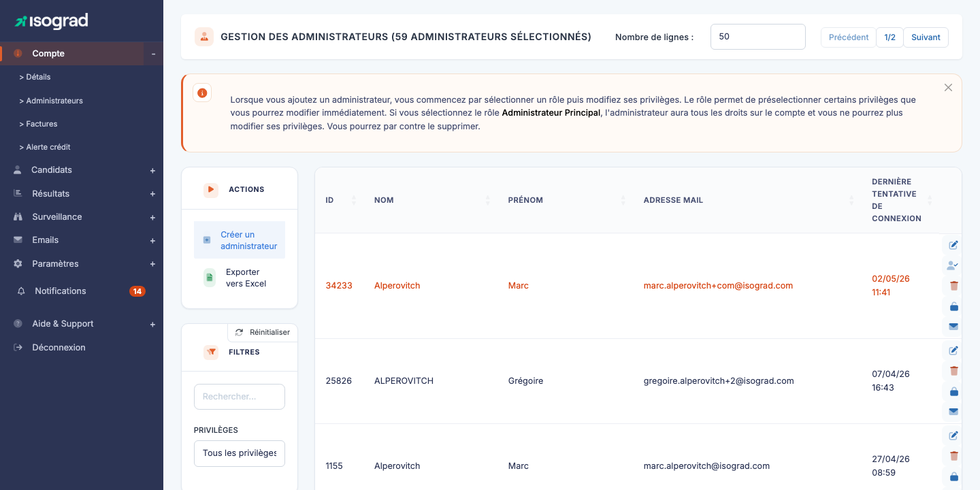Screen dimensions: 980x490
Task: Open the Alerte crédit submenu item
Action: pos(45,147)
